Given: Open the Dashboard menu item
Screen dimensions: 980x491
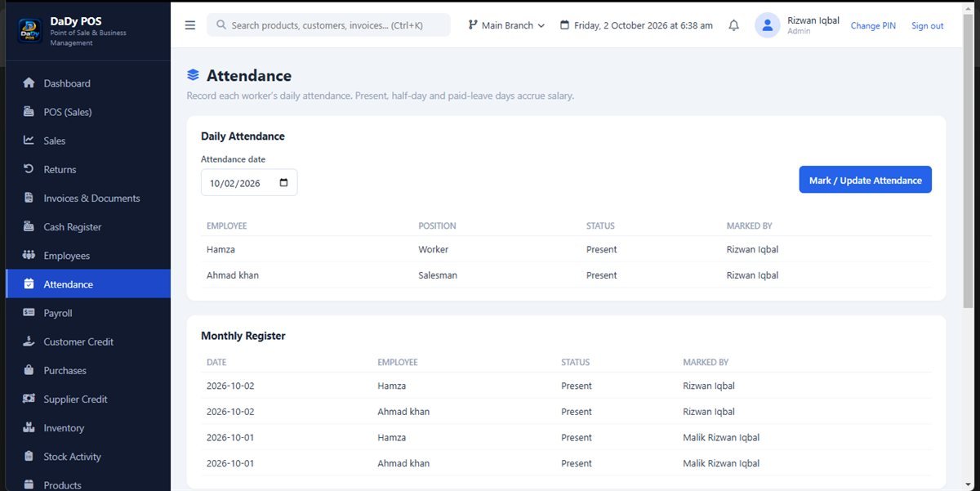Looking at the screenshot, I should point(88,83).
